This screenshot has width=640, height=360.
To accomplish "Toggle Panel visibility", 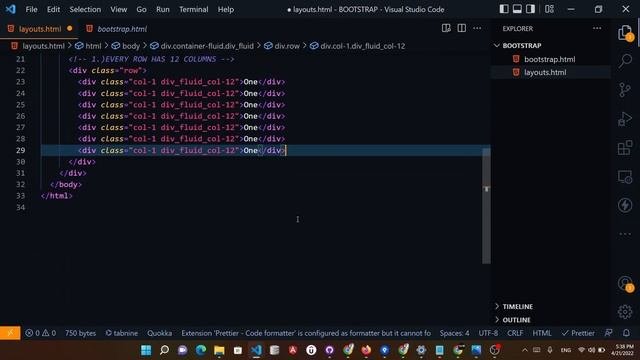I will [517, 9].
